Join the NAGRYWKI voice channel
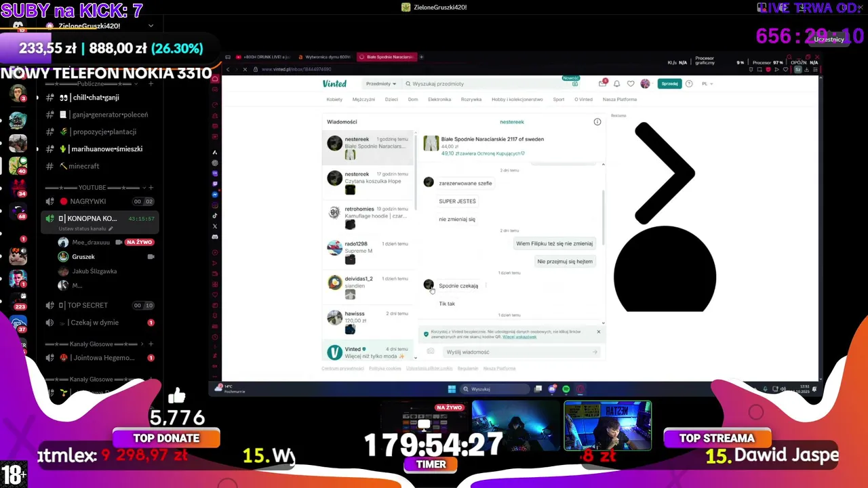Image resolution: width=868 pixels, height=488 pixels. pos(100,201)
